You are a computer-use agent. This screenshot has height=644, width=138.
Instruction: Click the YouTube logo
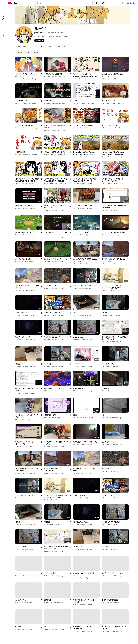(13, 3)
